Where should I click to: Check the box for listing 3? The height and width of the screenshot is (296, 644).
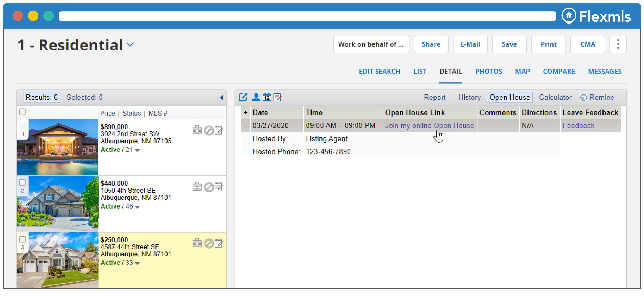tap(22, 239)
